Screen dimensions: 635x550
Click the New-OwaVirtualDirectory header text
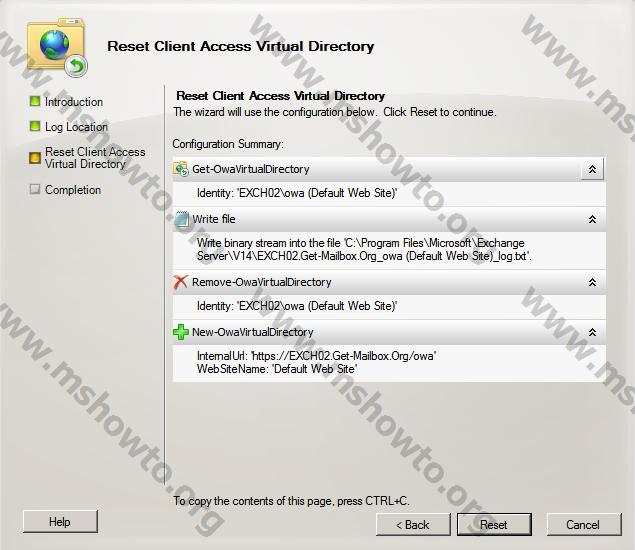pyautogui.click(x=253, y=332)
